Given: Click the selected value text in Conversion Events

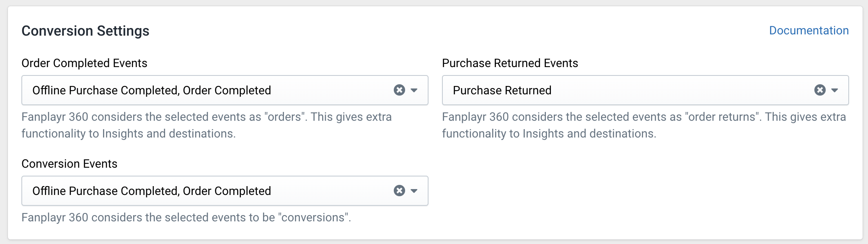Looking at the screenshot, I should pos(152,191).
